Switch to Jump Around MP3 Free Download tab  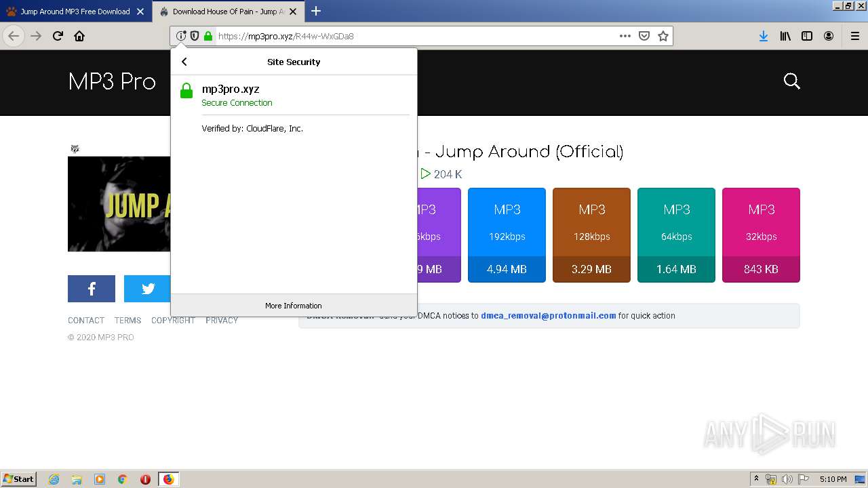pos(75,12)
